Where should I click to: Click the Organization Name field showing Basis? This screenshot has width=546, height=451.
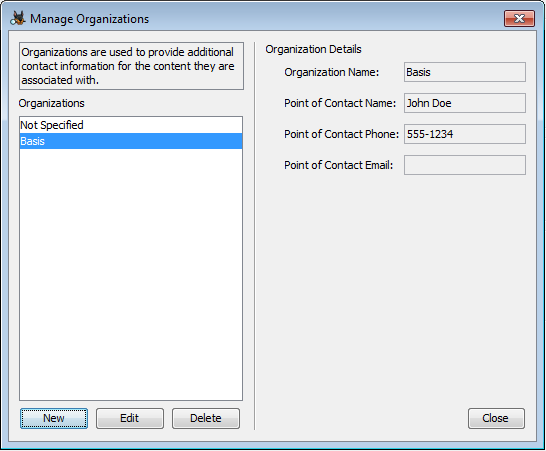click(x=465, y=72)
